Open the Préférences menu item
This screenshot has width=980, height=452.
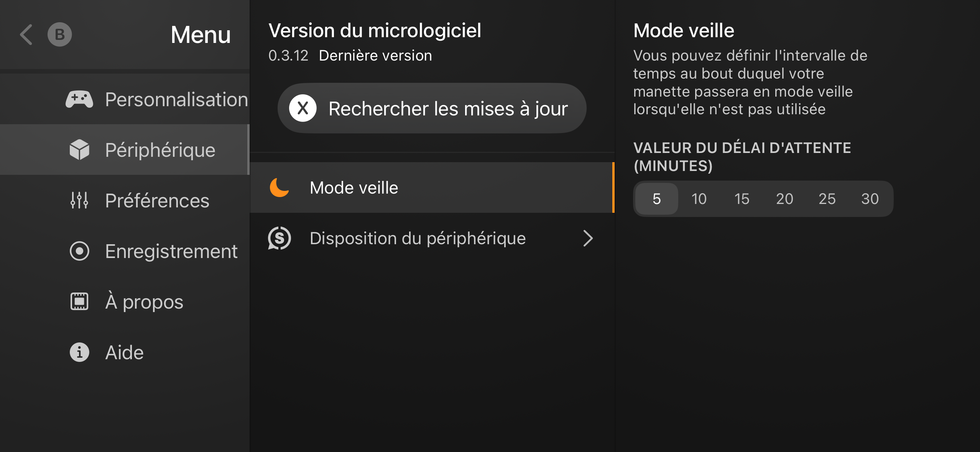pos(125,200)
